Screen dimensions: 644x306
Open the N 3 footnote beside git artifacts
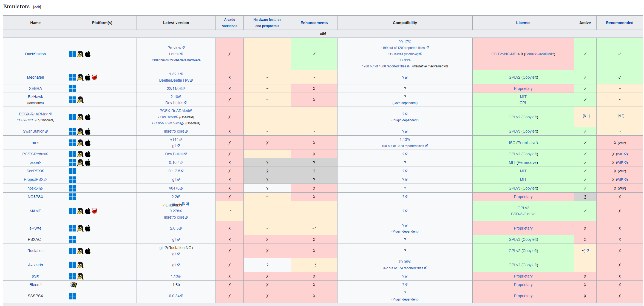(186, 204)
